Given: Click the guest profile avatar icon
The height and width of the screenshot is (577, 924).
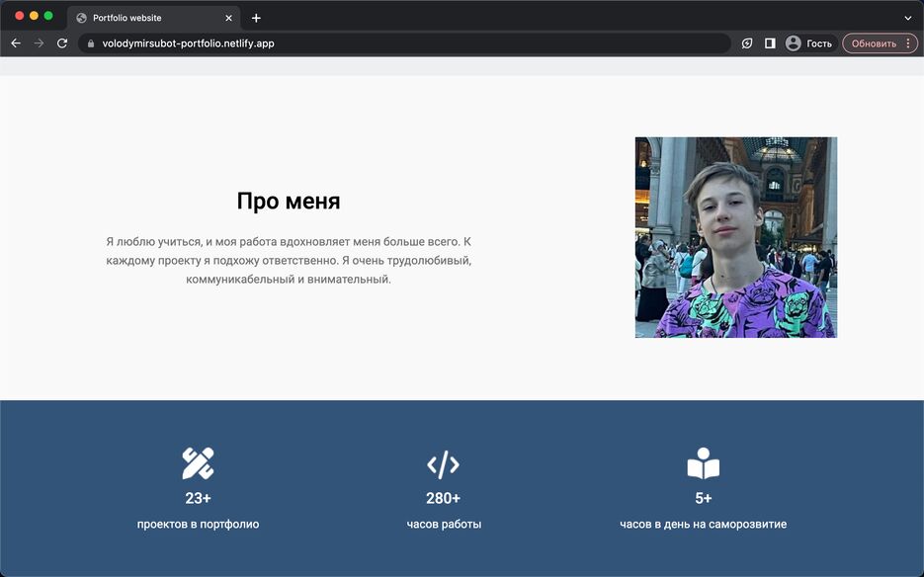Looking at the screenshot, I should tap(794, 42).
